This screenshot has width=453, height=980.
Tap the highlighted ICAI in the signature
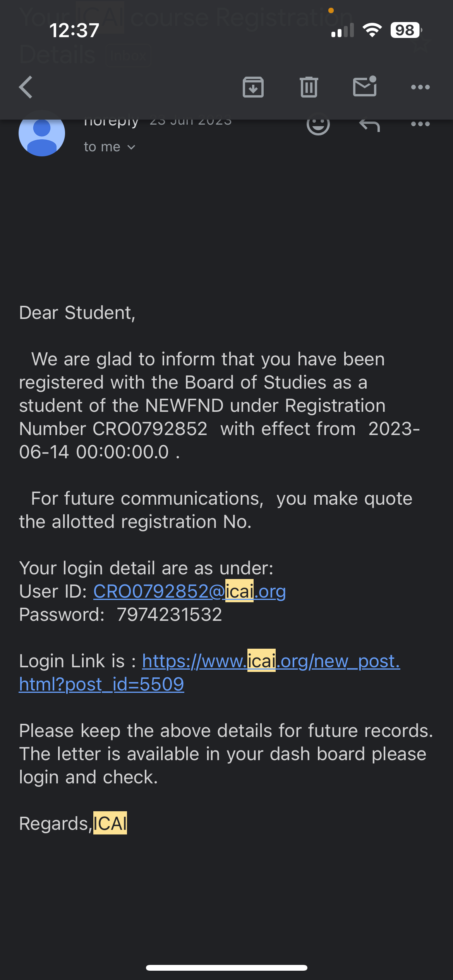(x=110, y=824)
